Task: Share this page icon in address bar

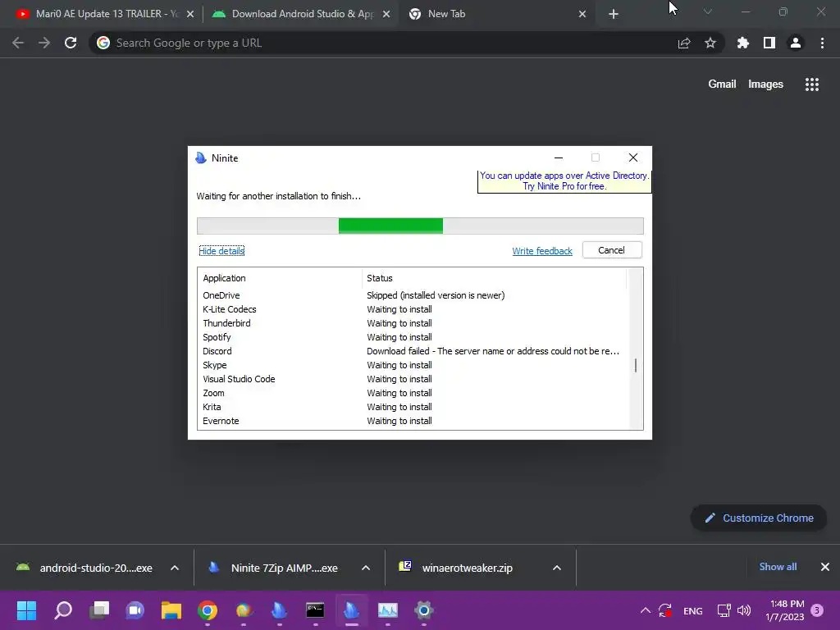Action: [x=684, y=43]
